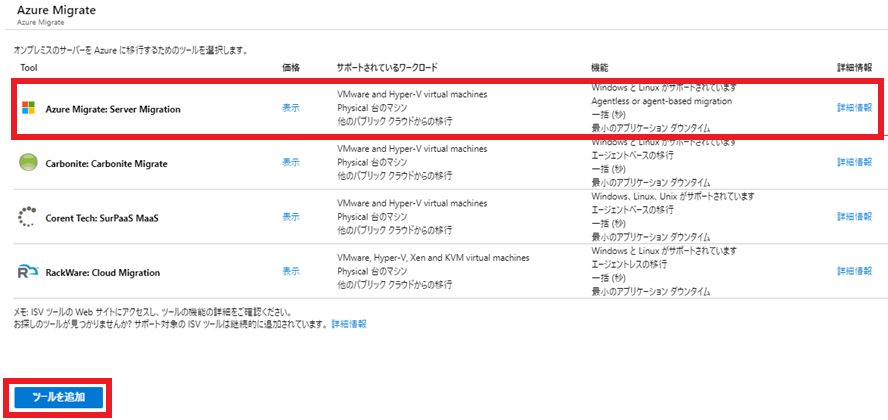Open 表示 price link for Azure Migrate
The image size is (888, 420).
click(291, 108)
